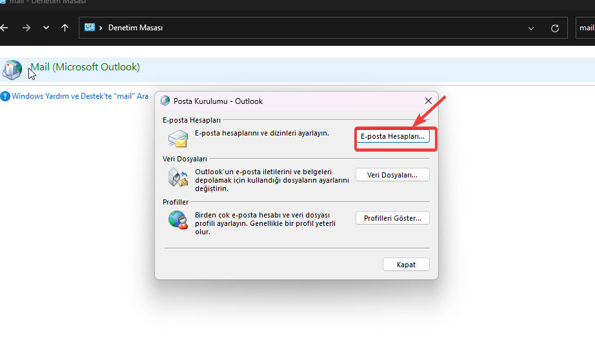Click the Profilleri Göster... button
This screenshot has width=595, height=364.
pos(392,218)
